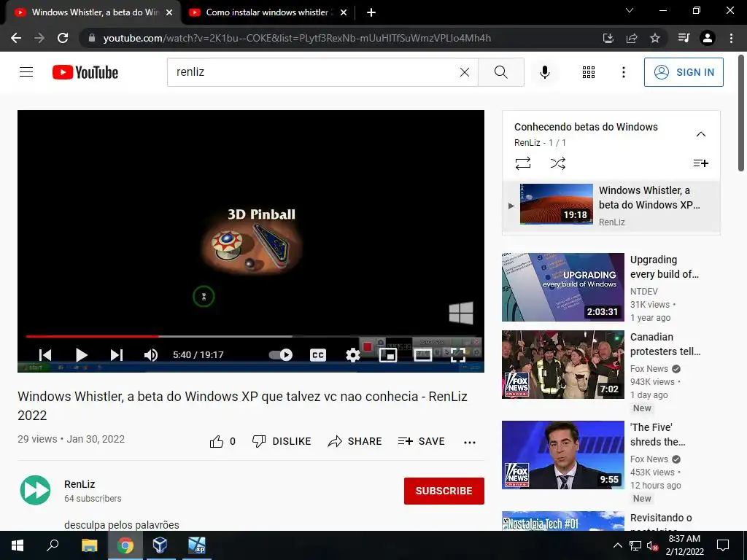Toggle closed captions CC
The width and height of the screenshot is (747, 560).
(318, 355)
